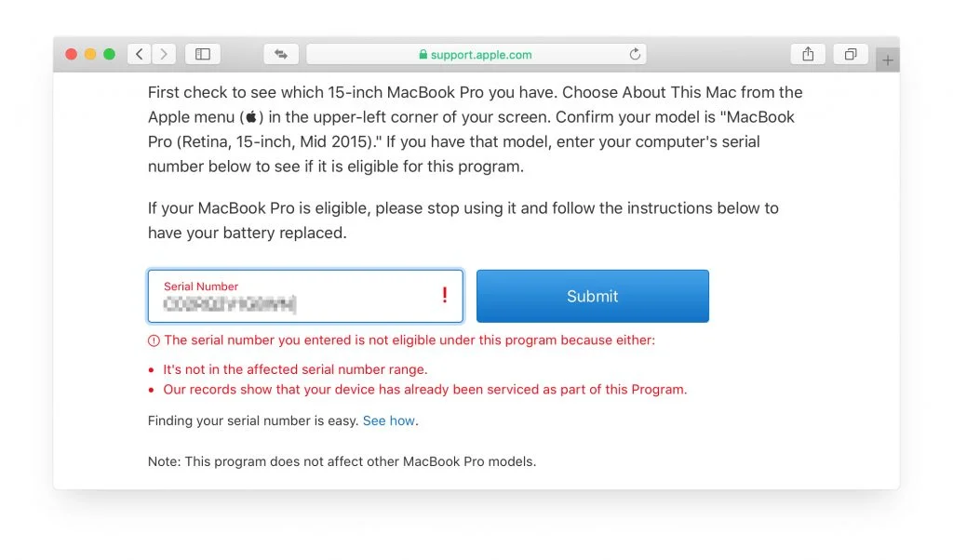
Task: Click the double-arrow extension icon in toolbar
Action: tap(281, 54)
